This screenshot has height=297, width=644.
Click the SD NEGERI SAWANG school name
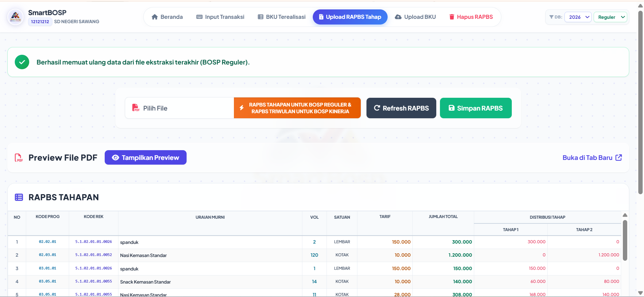pos(77,22)
